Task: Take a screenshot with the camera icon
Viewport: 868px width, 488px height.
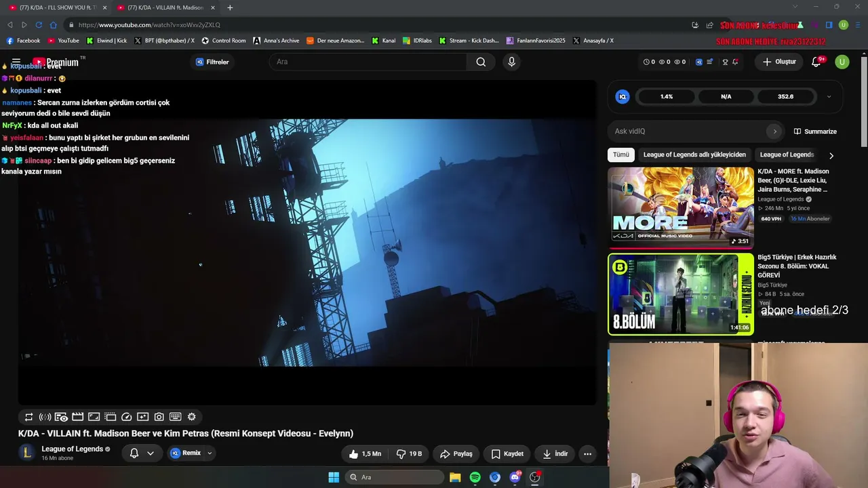Action: point(159,417)
